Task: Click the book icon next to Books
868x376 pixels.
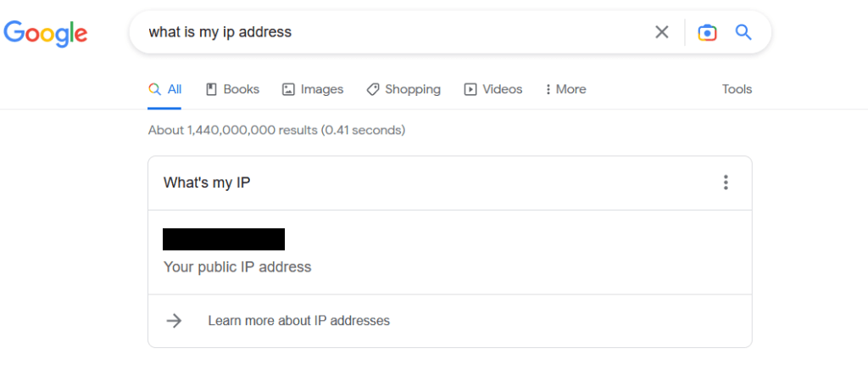Action: [212, 89]
